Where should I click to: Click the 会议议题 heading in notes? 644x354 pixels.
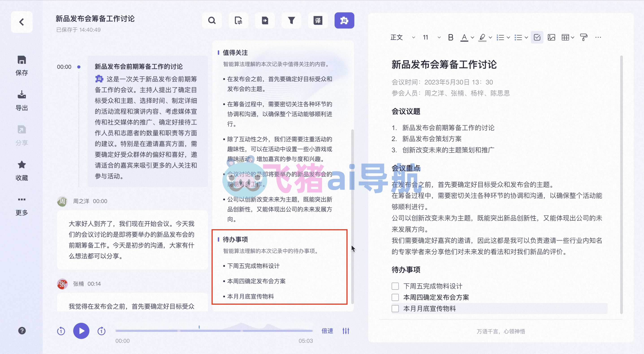coord(406,111)
